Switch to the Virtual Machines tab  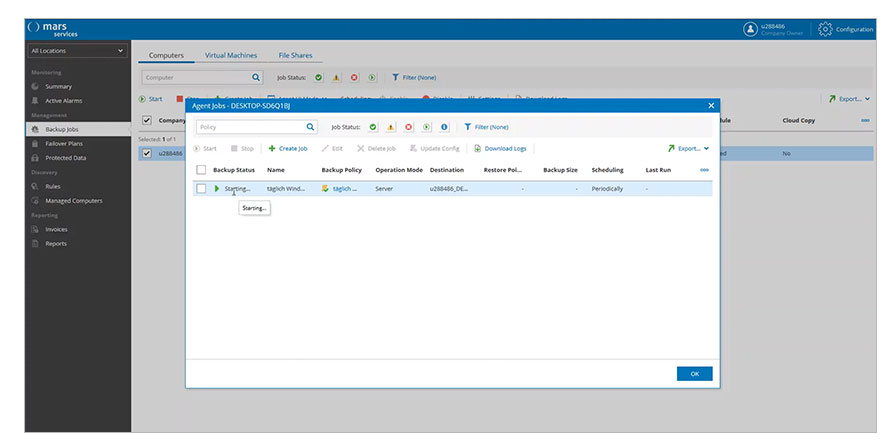(x=230, y=55)
